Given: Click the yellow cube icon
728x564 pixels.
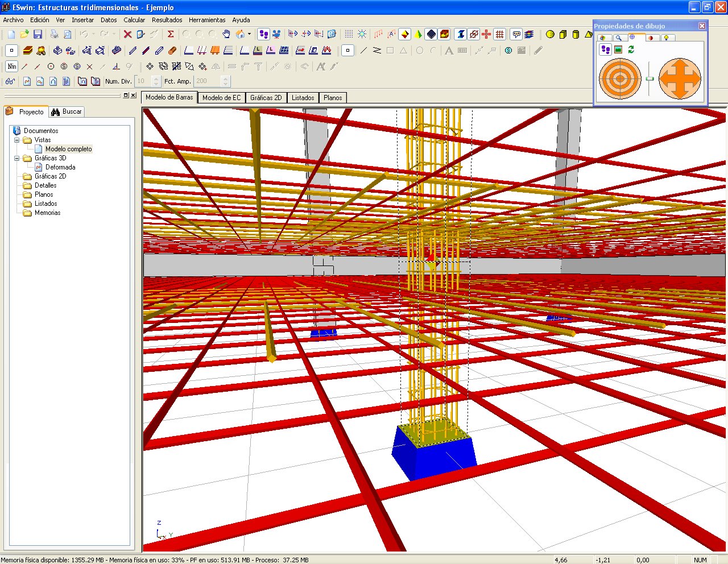Looking at the screenshot, I should [563, 35].
